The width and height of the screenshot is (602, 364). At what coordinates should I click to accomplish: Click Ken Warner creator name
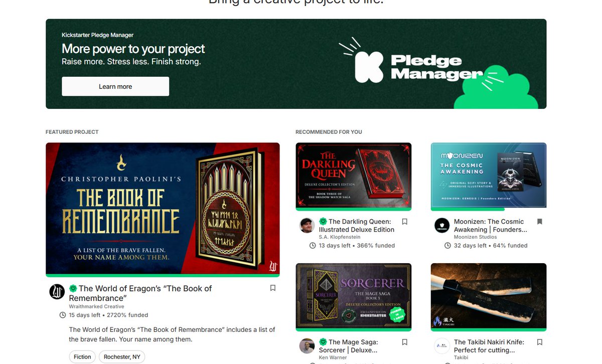tap(333, 358)
